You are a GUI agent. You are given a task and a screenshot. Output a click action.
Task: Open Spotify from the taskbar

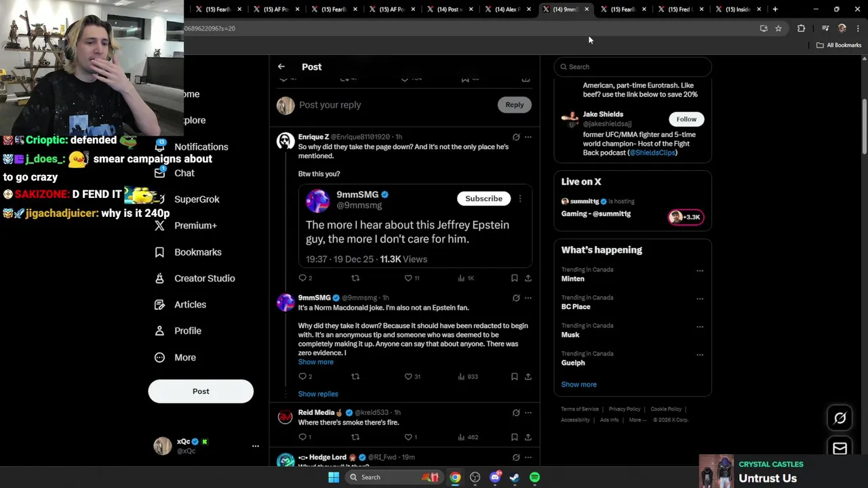534,477
